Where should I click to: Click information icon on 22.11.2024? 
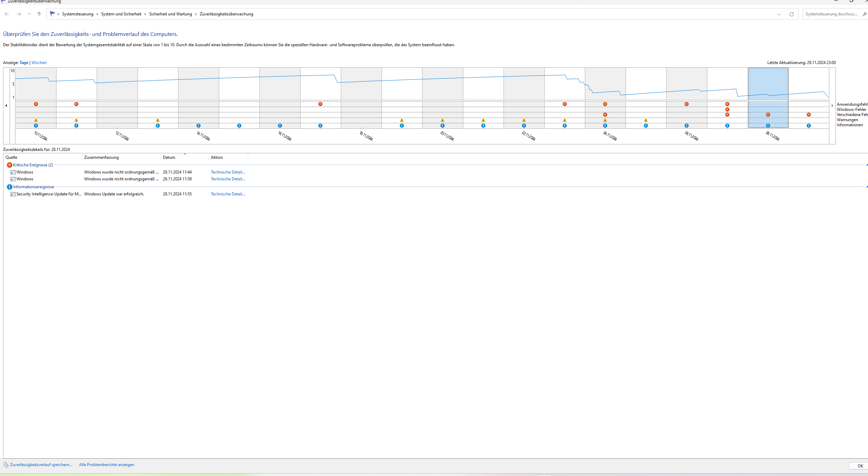[x=524, y=126]
